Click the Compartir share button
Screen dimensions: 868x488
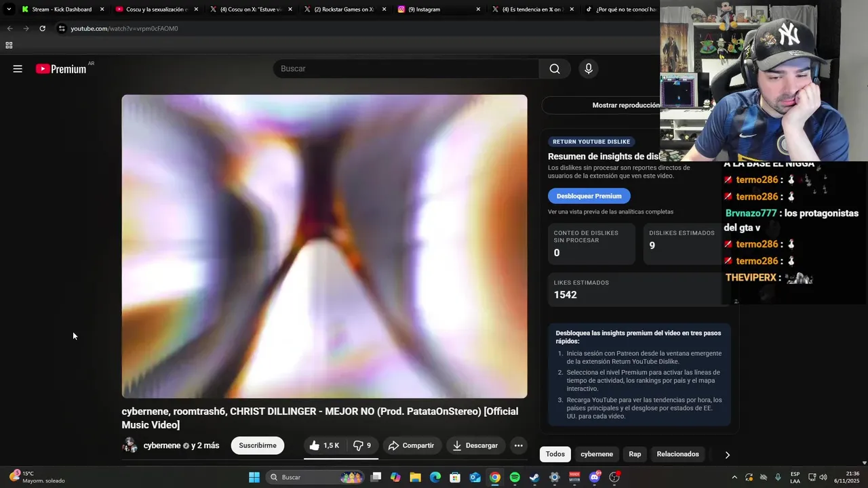(411, 445)
